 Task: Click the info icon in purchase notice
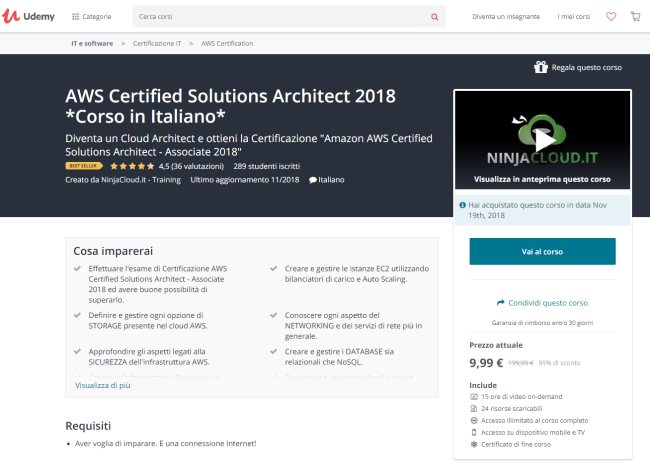[463, 205]
